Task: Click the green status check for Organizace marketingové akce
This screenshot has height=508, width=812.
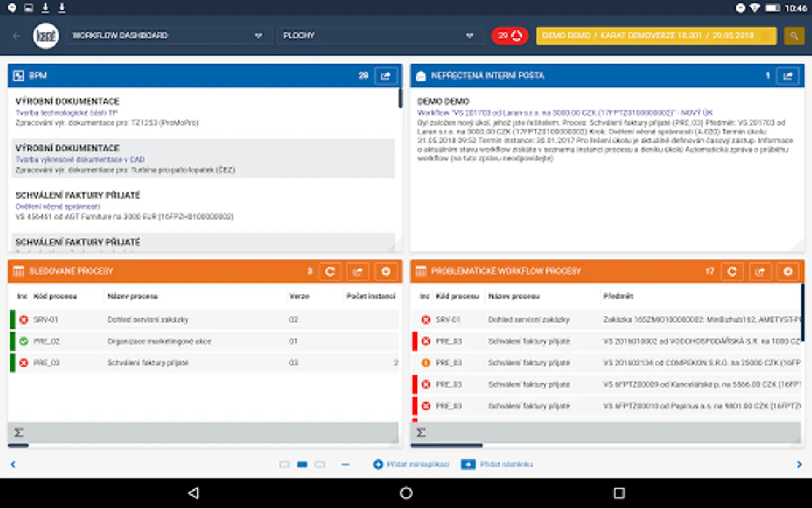Action: (x=23, y=341)
